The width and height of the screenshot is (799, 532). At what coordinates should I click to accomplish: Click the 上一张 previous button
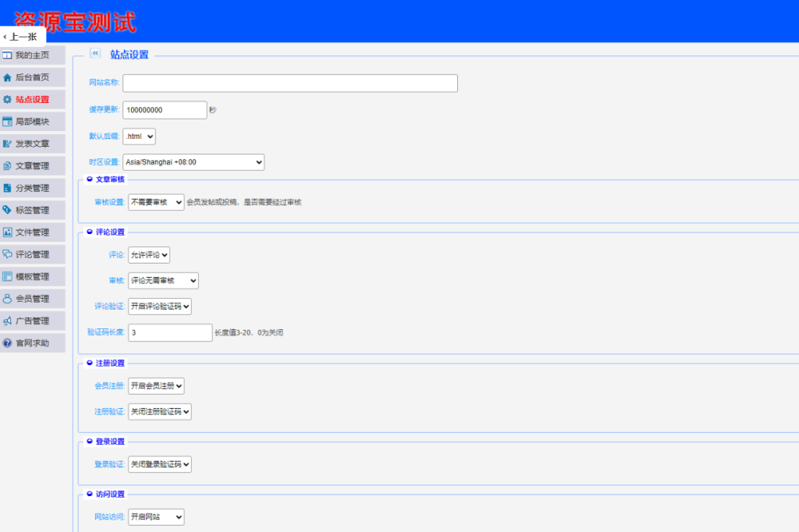point(21,37)
